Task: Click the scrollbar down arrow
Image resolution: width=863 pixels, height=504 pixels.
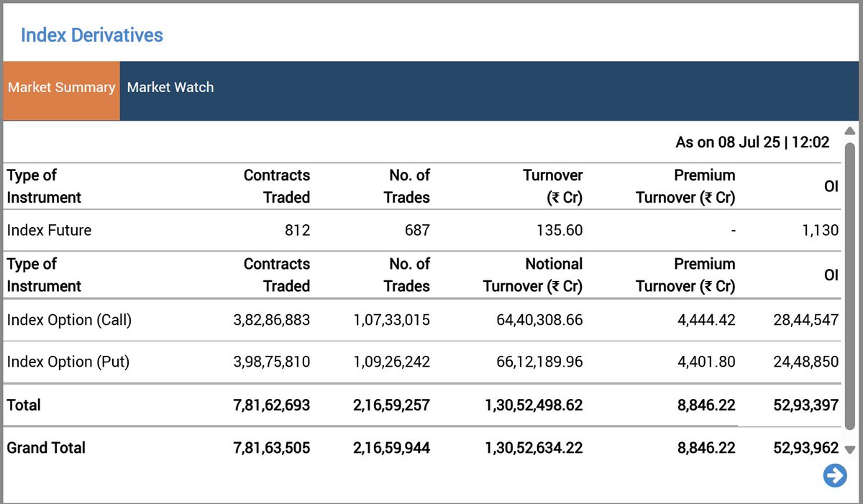Action: point(850,449)
